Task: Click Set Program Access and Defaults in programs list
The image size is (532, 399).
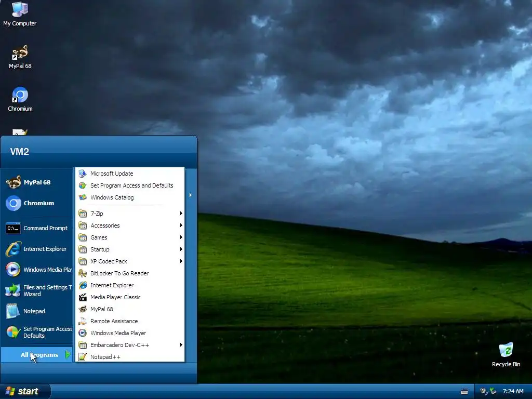Action: 130,185
